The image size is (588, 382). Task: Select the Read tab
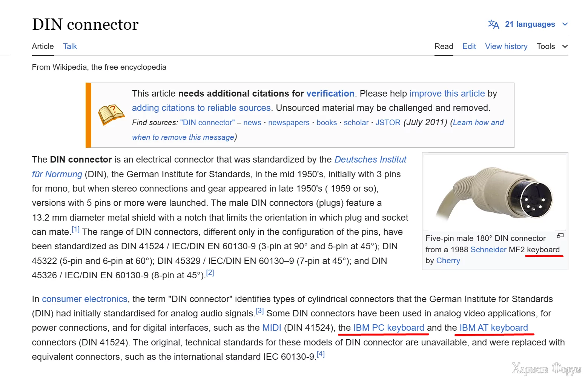coord(444,46)
